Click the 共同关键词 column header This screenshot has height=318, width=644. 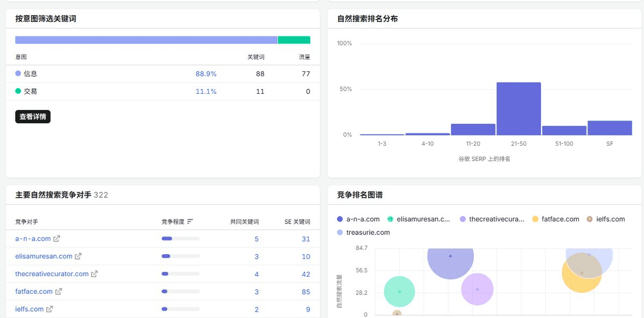244,221
